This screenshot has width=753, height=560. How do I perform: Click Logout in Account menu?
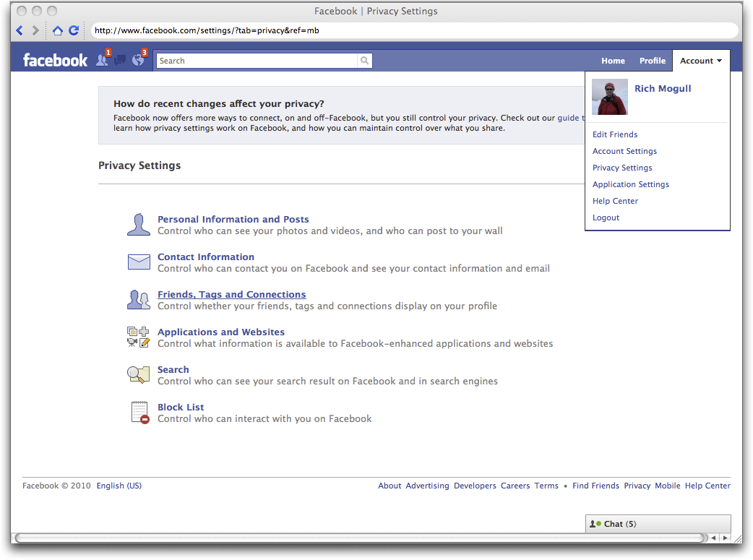[x=606, y=217]
